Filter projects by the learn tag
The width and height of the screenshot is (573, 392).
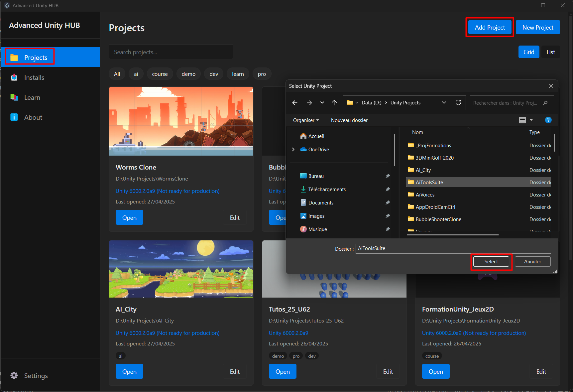pyautogui.click(x=238, y=74)
